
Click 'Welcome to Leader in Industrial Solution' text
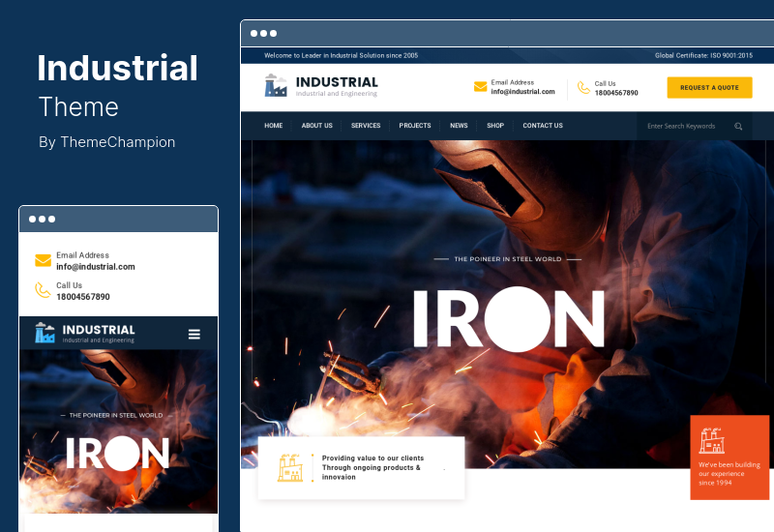point(342,56)
